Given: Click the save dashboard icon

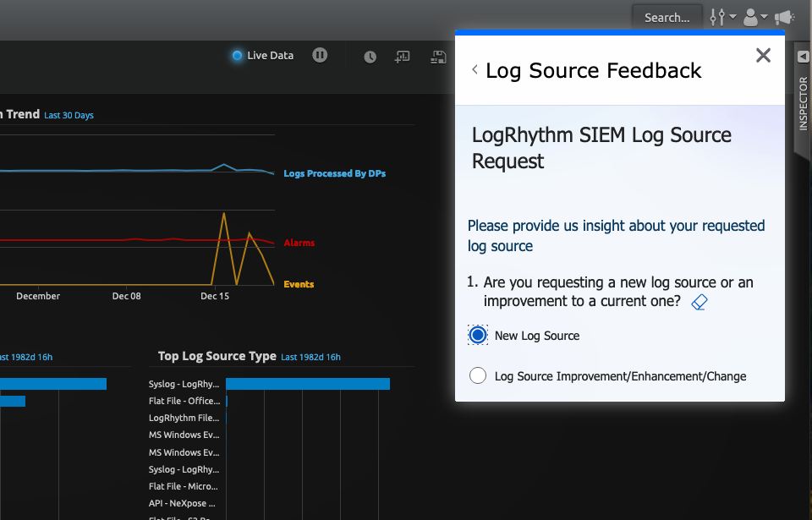Looking at the screenshot, I should pyautogui.click(x=438, y=57).
